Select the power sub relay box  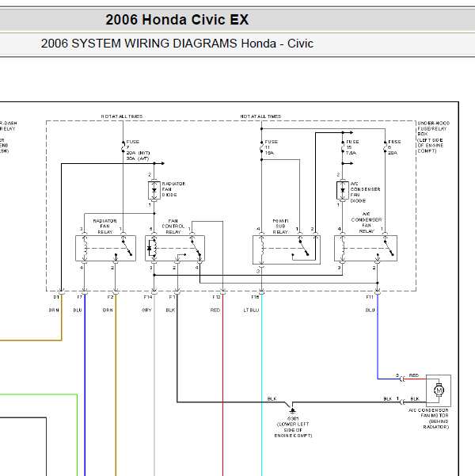coord(287,249)
